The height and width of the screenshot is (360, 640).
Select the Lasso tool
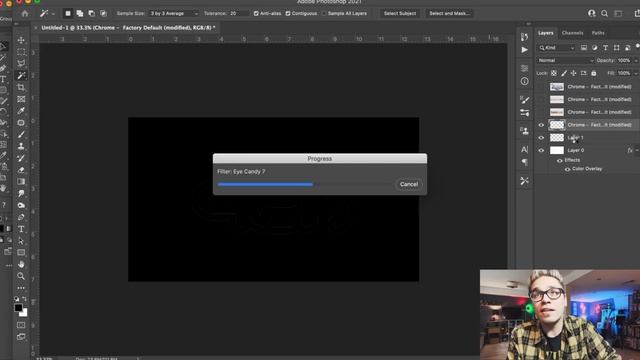[21, 64]
